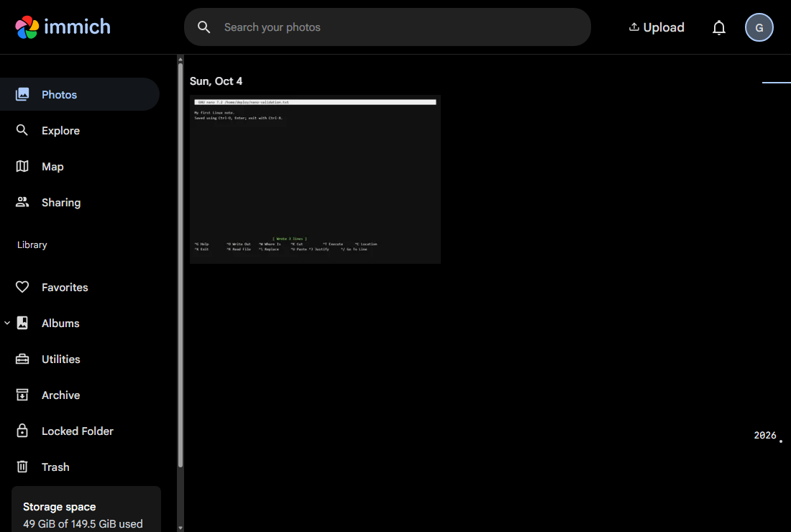Go to the Explore section

click(80, 131)
